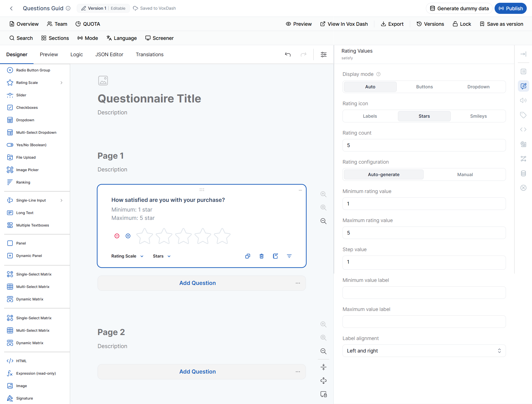Click the display mode help icon

coord(378,74)
